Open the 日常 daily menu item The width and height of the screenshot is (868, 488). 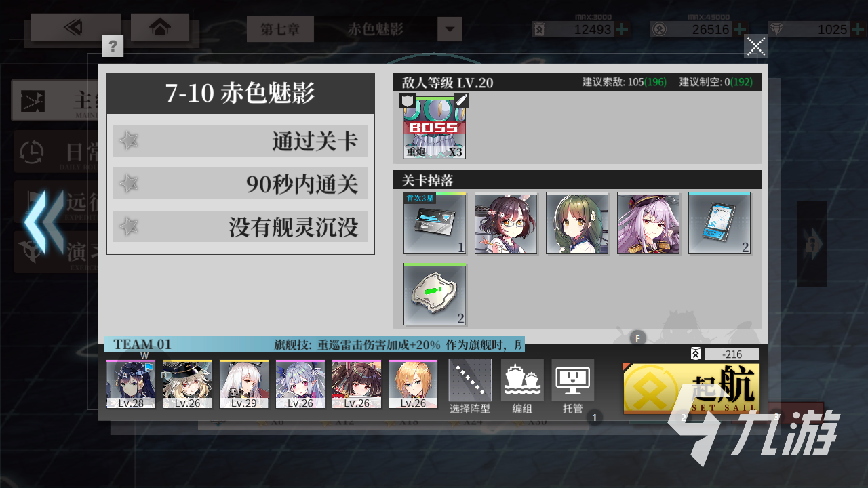click(56, 151)
